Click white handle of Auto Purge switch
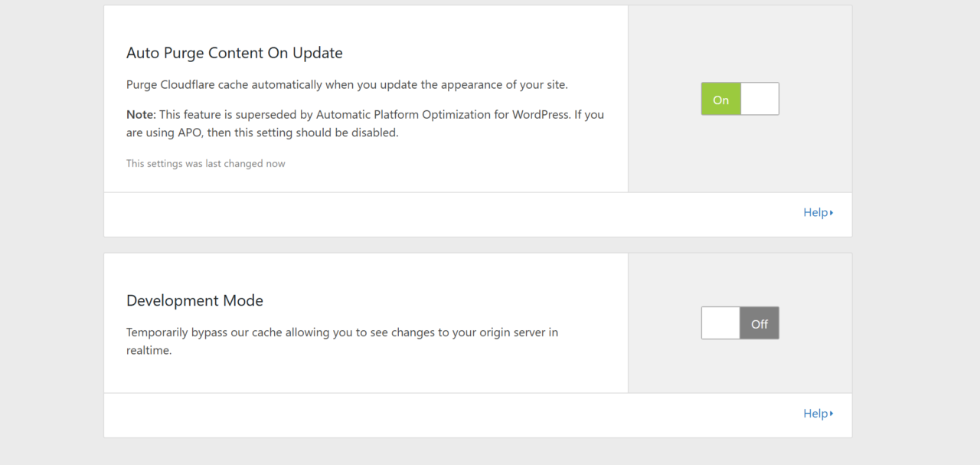 759,100
